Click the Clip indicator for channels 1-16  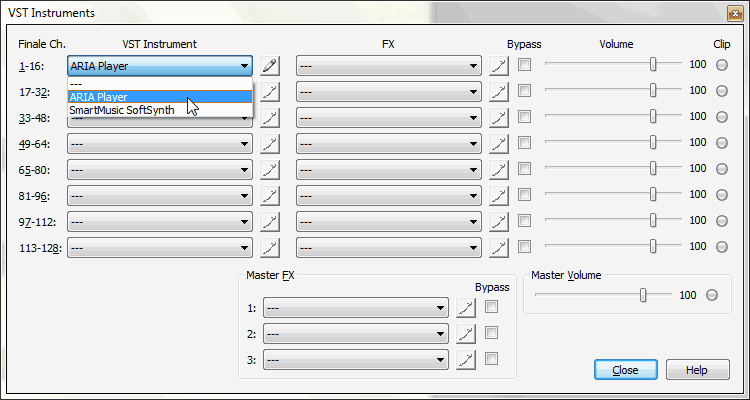pos(722,65)
